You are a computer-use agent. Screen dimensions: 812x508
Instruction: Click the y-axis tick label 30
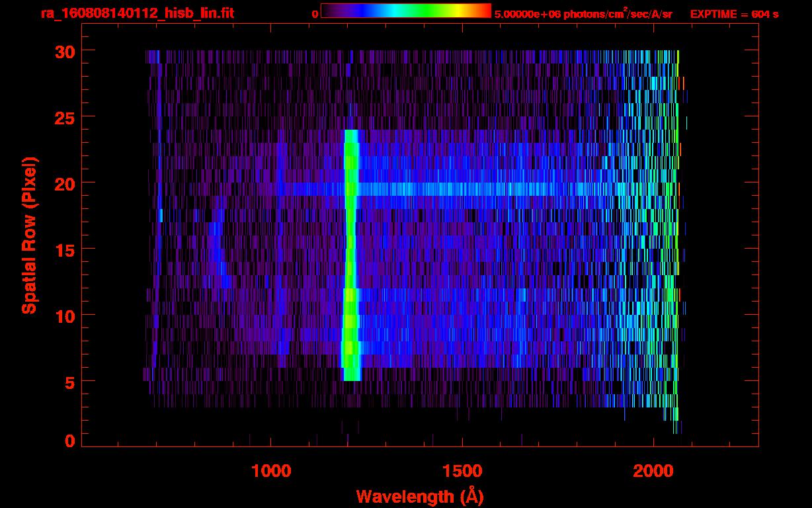(64, 51)
